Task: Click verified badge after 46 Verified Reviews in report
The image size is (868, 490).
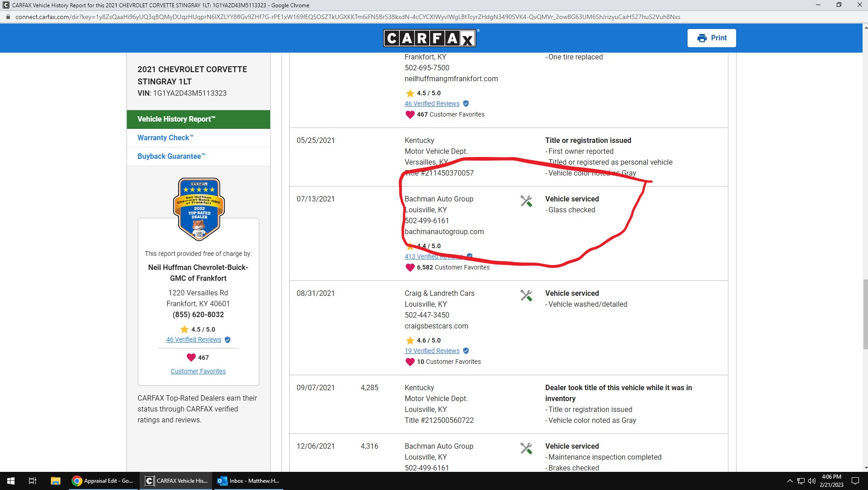Action: [x=466, y=103]
